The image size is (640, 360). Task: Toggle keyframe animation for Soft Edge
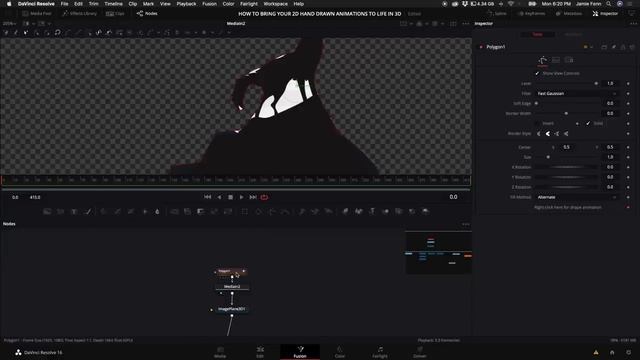(628, 103)
